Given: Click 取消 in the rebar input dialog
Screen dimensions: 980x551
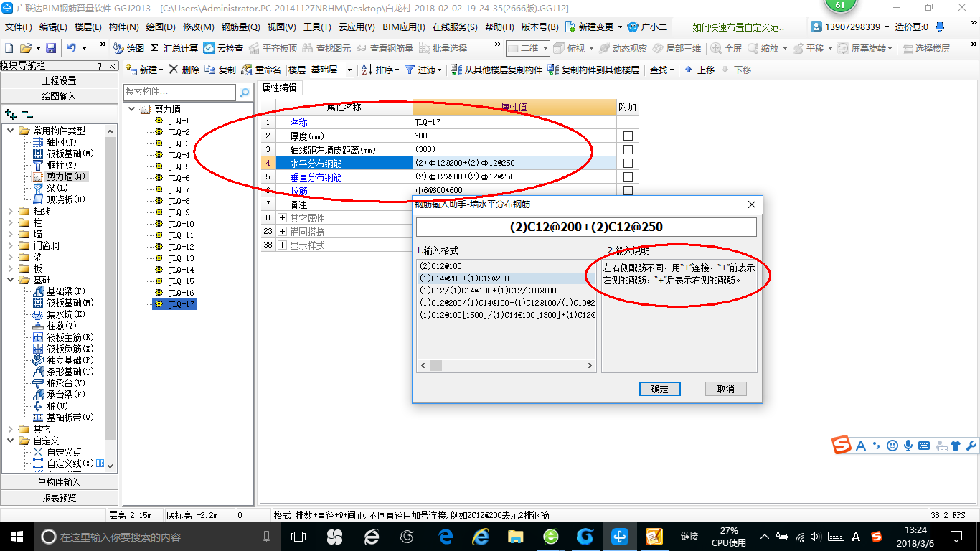Looking at the screenshot, I should (725, 389).
